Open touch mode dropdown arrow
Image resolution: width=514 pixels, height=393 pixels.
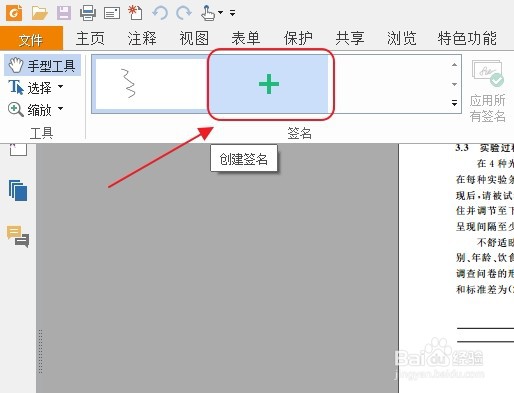tap(220, 13)
